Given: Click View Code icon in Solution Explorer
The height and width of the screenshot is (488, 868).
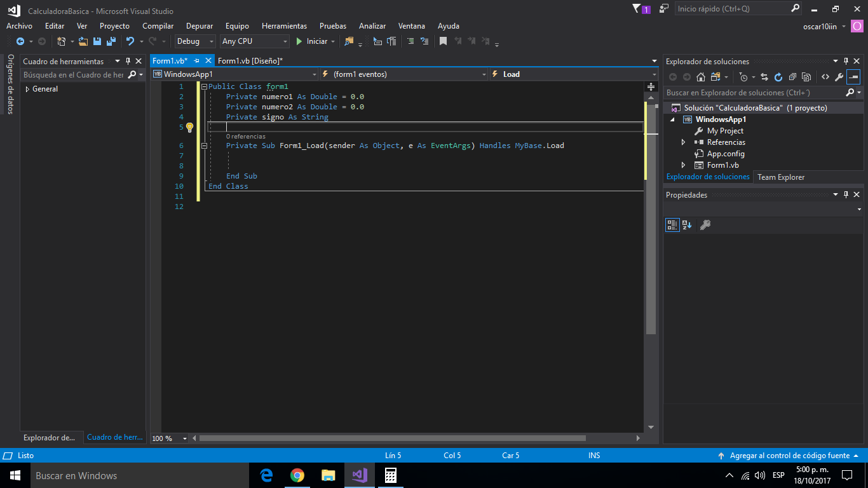Looking at the screenshot, I should [825, 77].
